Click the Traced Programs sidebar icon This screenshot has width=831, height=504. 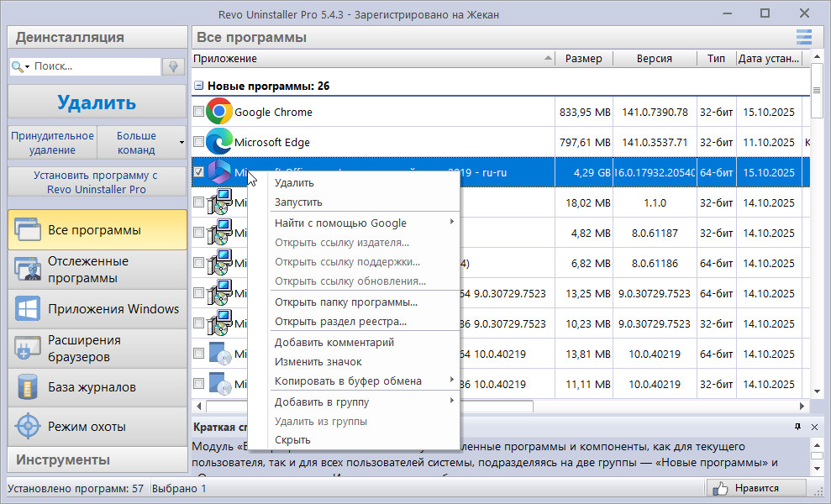tap(28, 270)
